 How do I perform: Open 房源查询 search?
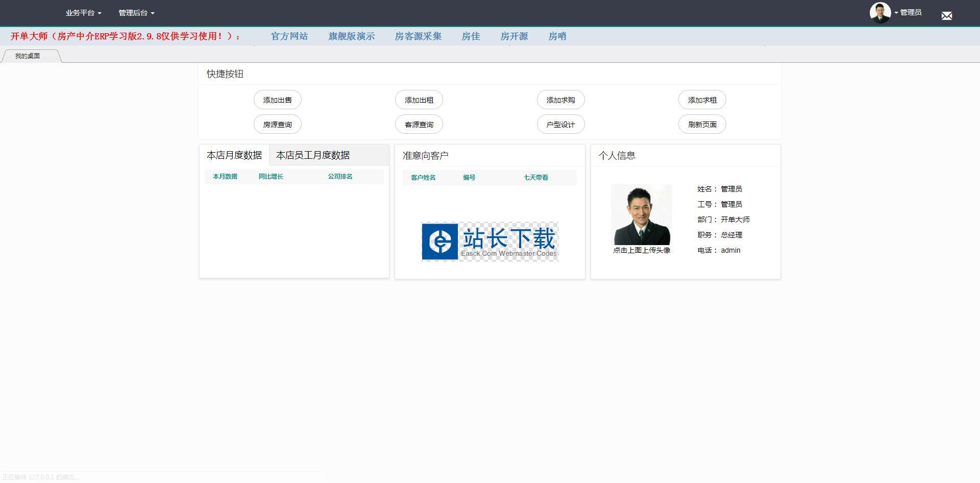[x=278, y=125]
